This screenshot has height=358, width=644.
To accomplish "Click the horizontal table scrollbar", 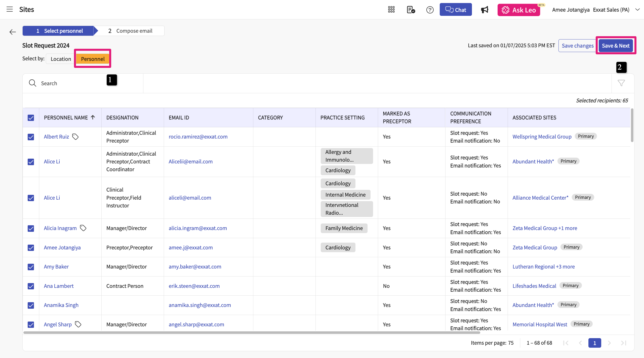I will [252, 333].
